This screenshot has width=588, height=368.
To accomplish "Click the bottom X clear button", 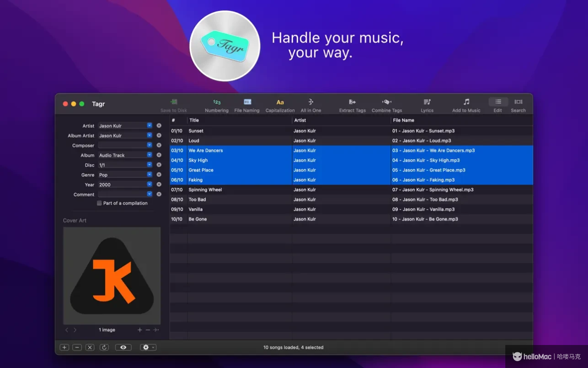I will (90, 347).
